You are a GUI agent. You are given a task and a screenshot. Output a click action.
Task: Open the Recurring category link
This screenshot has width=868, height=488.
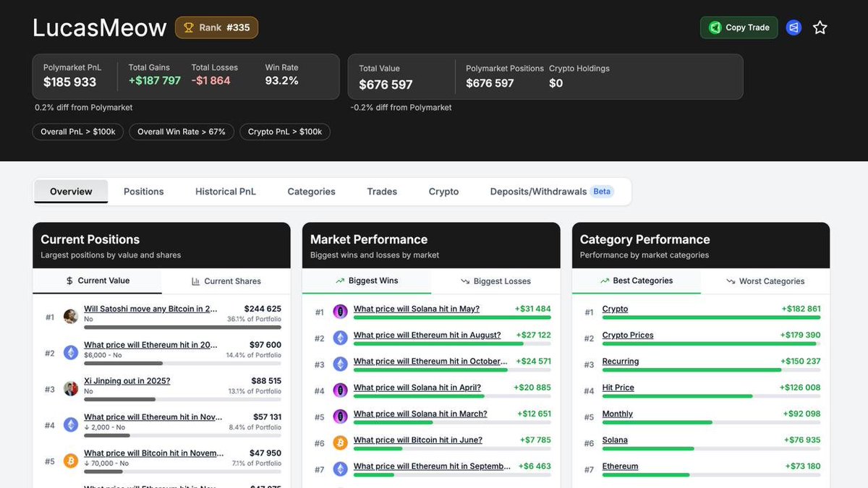(621, 361)
